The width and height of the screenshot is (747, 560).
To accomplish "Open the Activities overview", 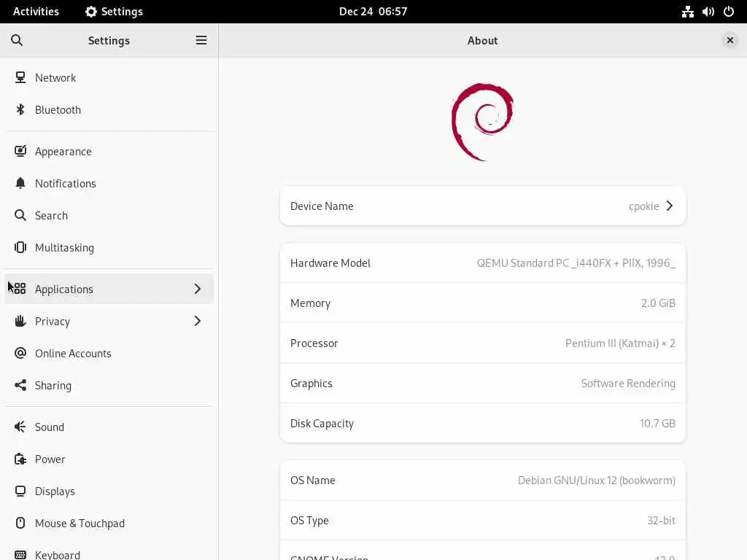I will point(36,12).
